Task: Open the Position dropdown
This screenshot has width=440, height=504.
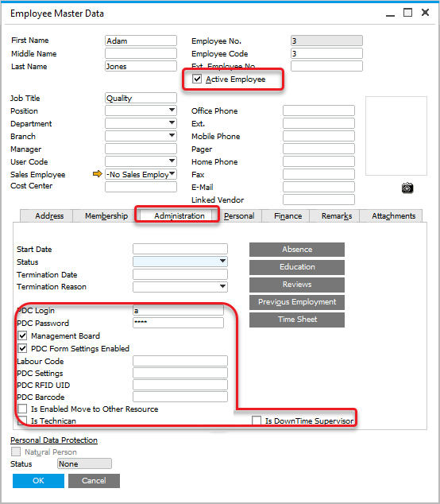Action: 172,110
